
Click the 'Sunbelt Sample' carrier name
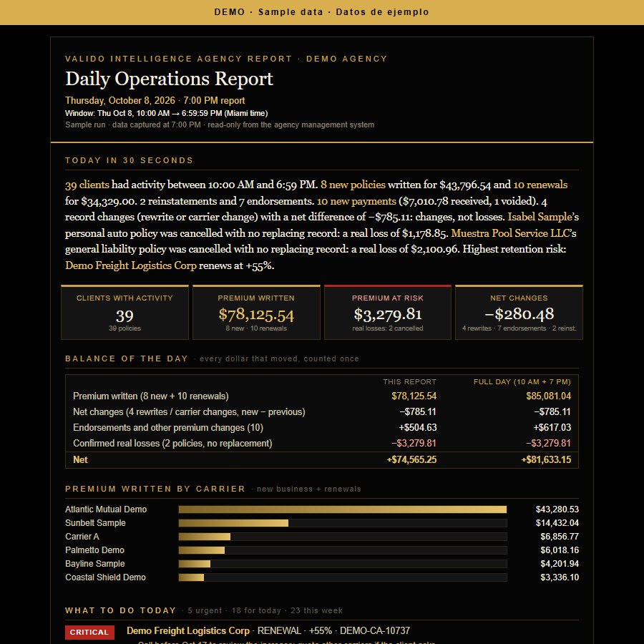[x=95, y=523]
